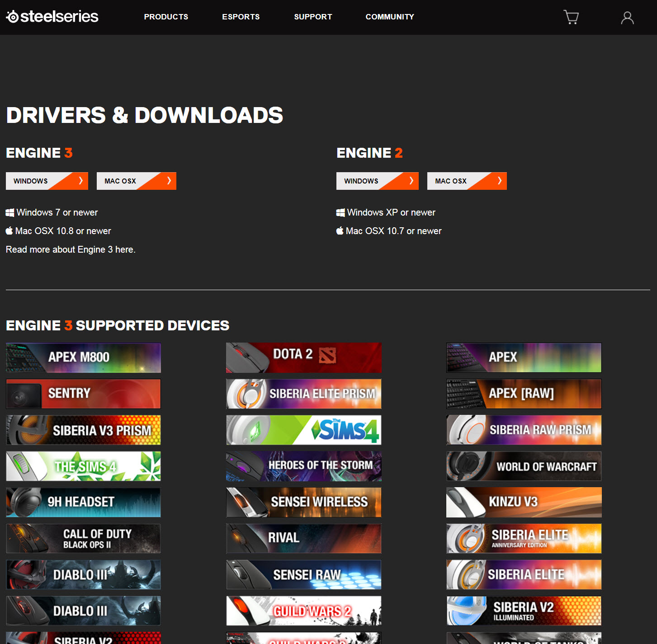Open Call of Duty Black Ops II banner

point(83,538)
